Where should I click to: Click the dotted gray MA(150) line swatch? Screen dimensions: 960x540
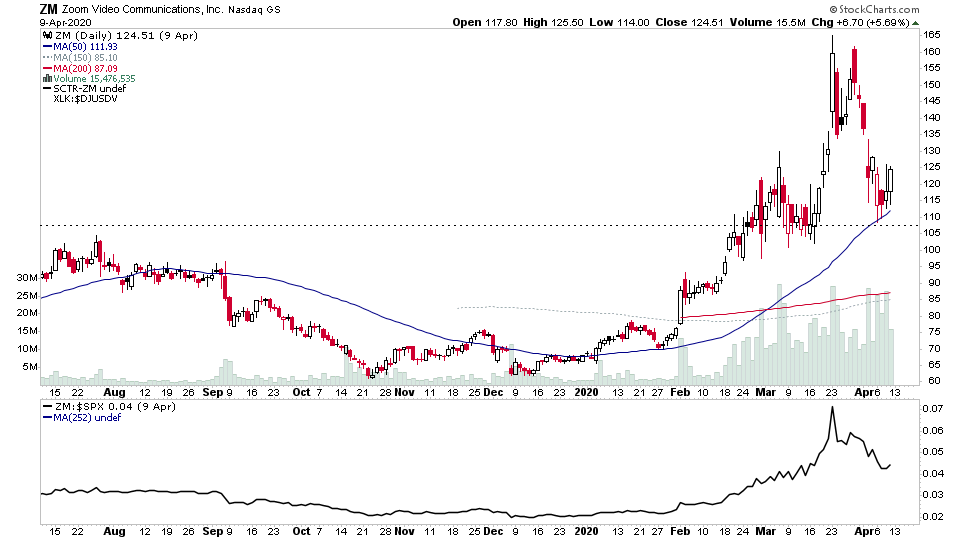click(47, 58)
